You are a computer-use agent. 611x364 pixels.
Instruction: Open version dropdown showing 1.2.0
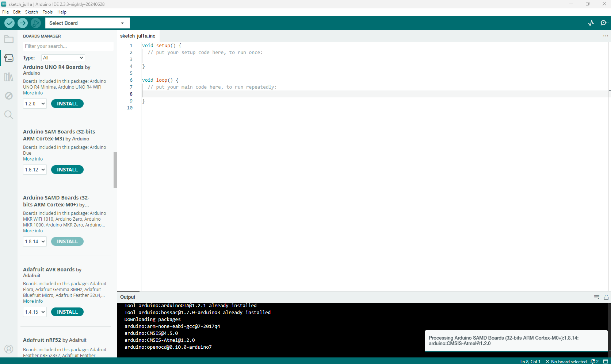[35, 104]
